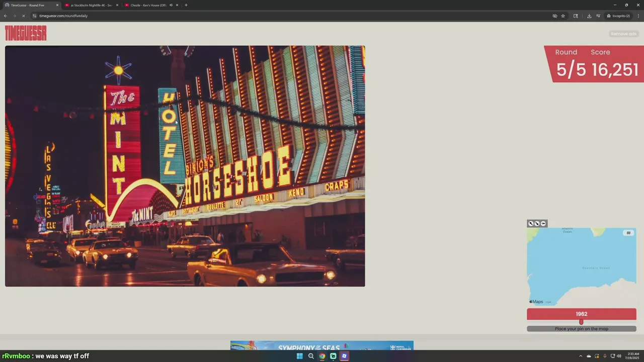The width and height of the screenshot is (644, 362).
Task: Click the microphone tray icon
Action: click(605, 356)
